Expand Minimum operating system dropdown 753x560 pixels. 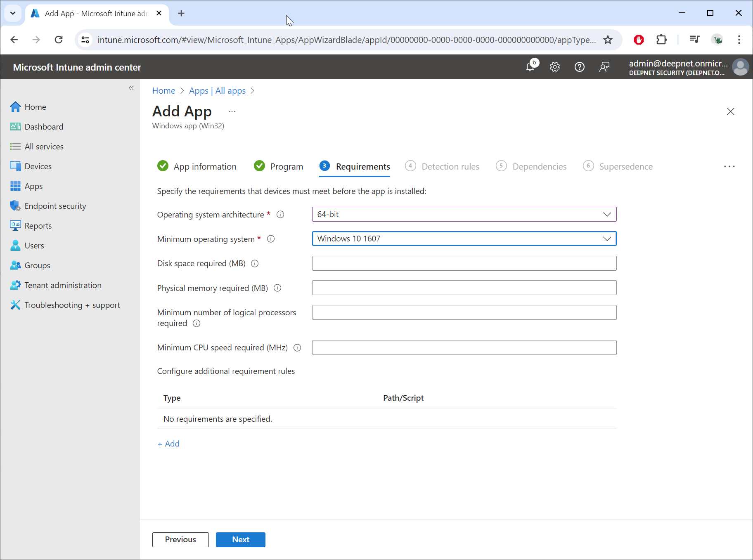pyautogui.click(x=464, y=239)
